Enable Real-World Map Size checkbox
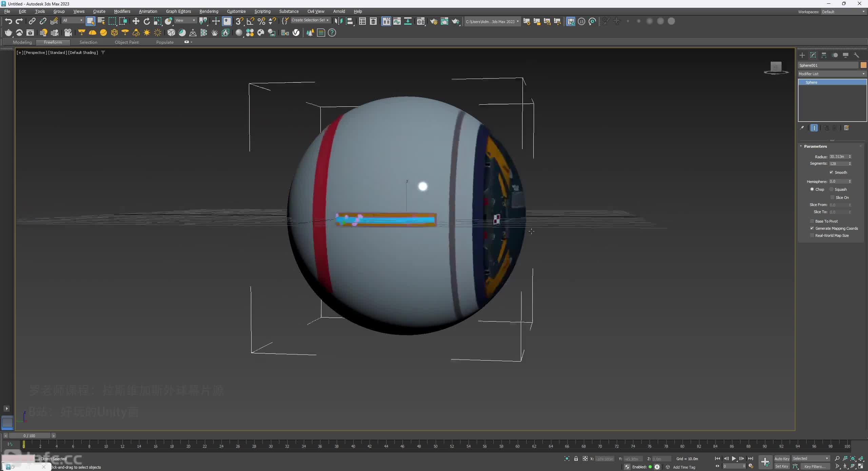The width and height of the screenshot is (868, 471). pyautogui.click(x=812, y=235)
